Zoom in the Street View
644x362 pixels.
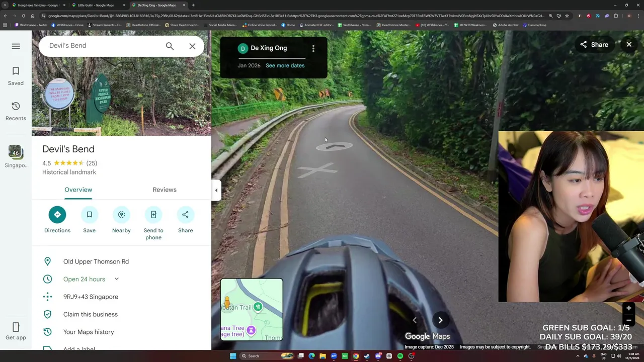[x=628, y=308]
